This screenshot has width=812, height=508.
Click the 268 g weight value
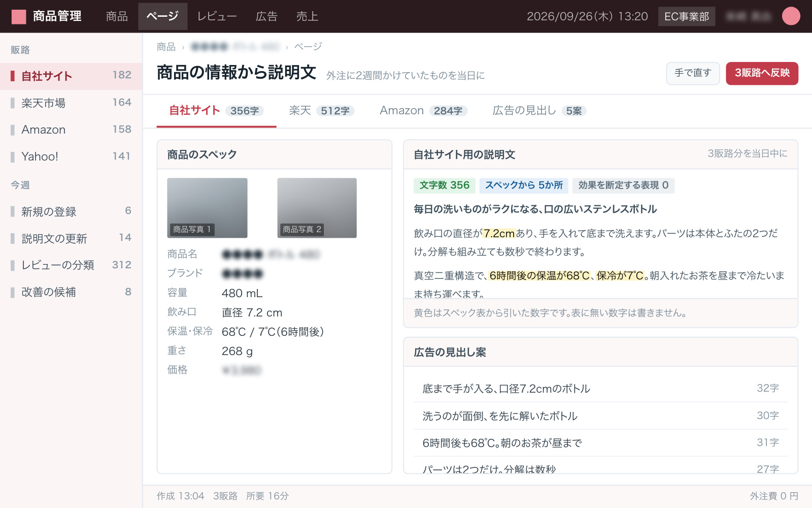pos(237,352)
